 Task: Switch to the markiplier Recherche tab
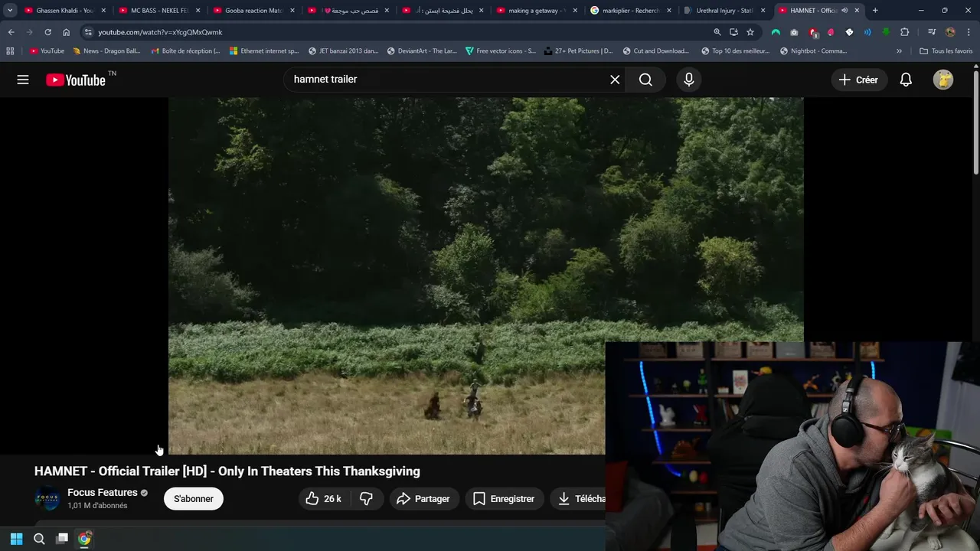click(x=631, y=11)
